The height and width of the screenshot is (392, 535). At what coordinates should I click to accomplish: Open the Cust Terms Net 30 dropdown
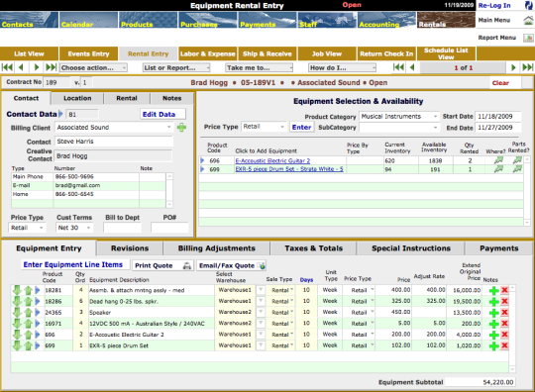(74, 228)
